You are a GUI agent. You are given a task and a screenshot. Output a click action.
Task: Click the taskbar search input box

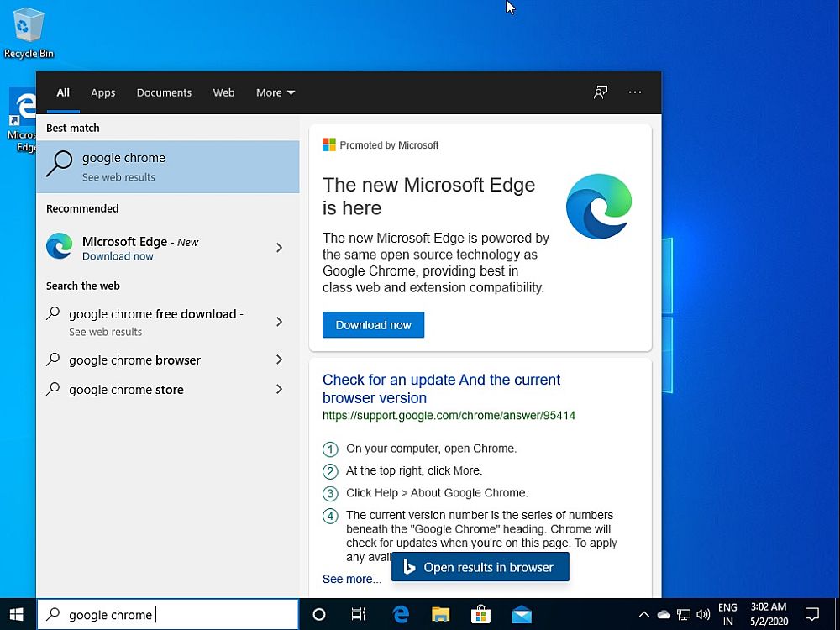tap(168, 614)
